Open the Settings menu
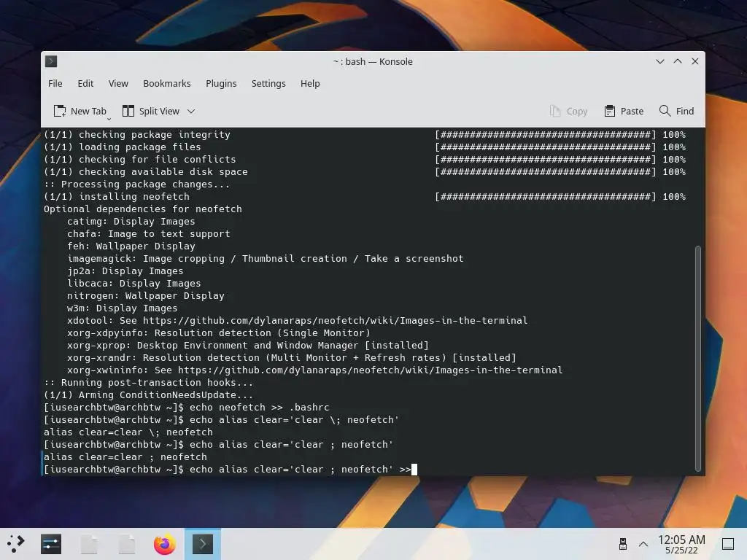747x560 pixels. (x=268, y=83)
